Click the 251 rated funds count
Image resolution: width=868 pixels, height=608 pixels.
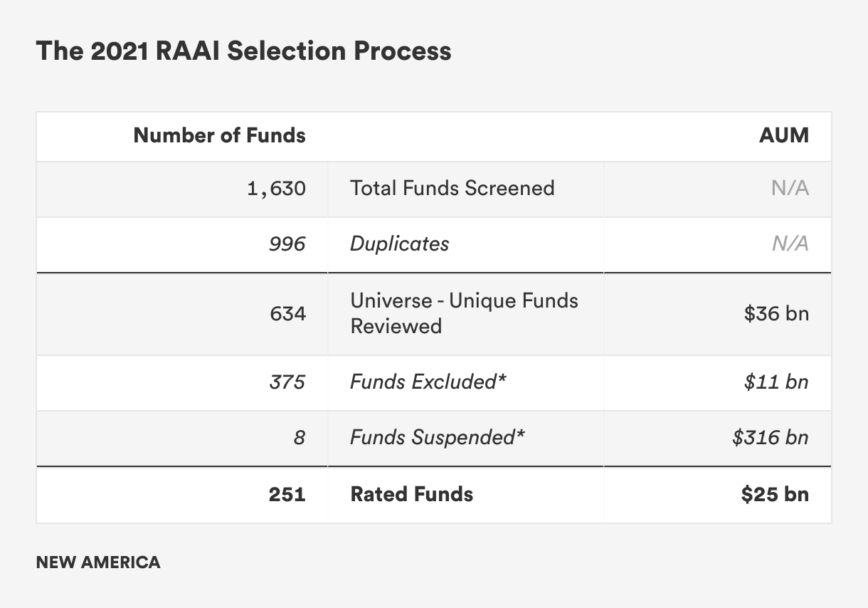[x=287, y=494]
